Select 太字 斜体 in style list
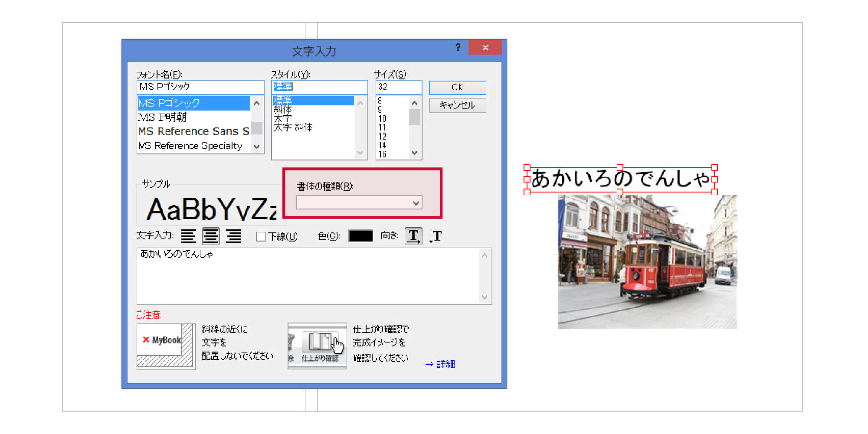 coord(313,127)
